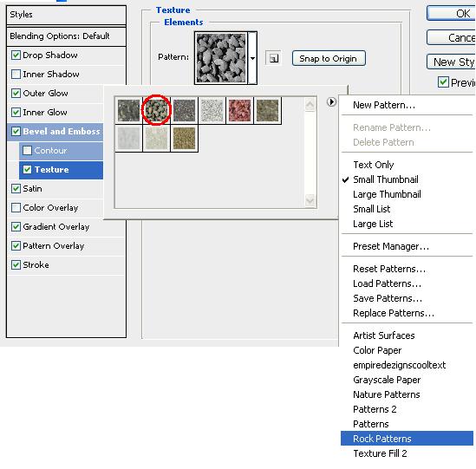Select the highlighted Rock Patterns entry
This screenshot has width=476, height=469.
pos(407,439)
